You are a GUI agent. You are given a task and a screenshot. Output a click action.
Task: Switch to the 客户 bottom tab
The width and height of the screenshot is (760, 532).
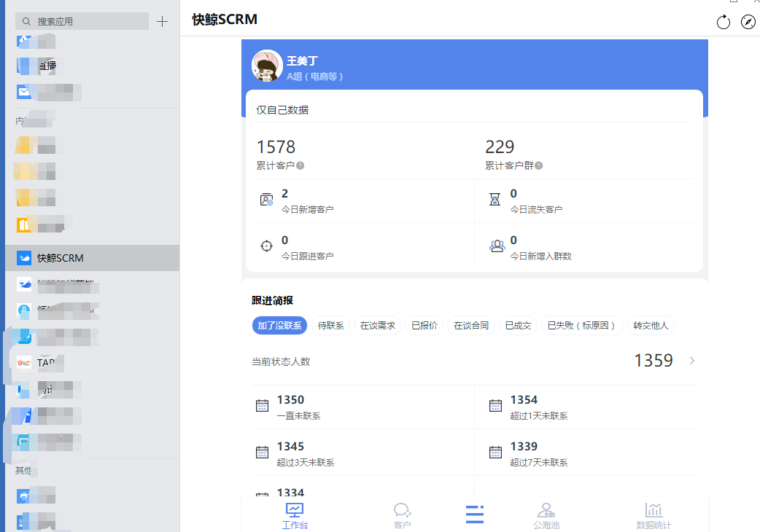[403, 516]
